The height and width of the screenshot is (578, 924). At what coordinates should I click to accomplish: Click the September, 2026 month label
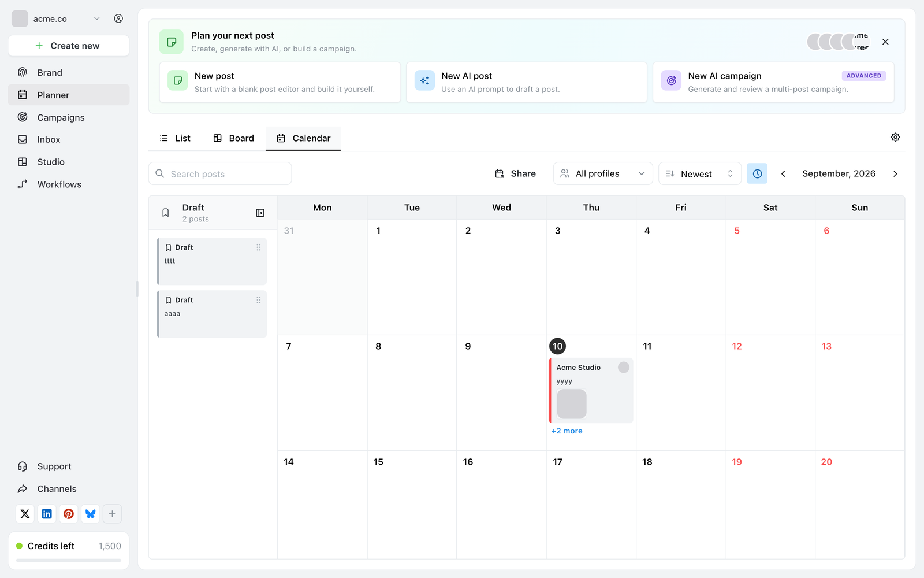click(839, 173)
